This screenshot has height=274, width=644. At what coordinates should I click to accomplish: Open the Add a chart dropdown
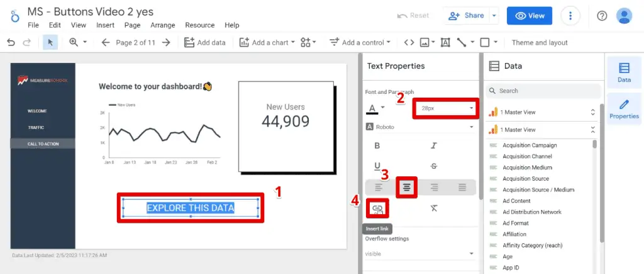[267, 42]
